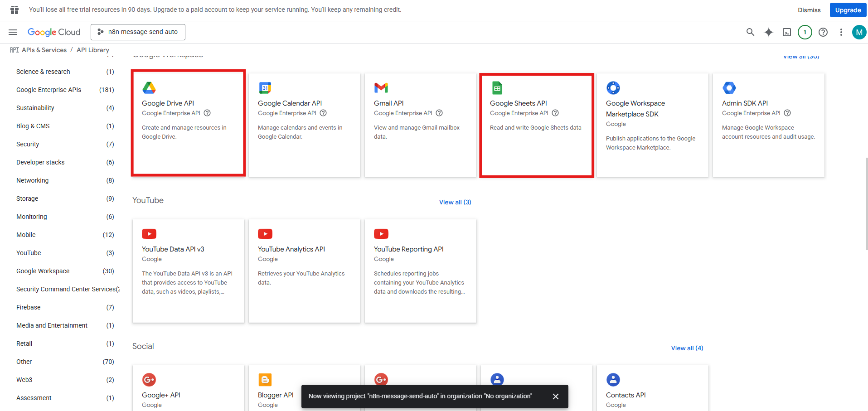Image resolution: width=868 pixels, height=411 pixels.
Task: Select the Gmail API envelope icon
Action: [x=381, y=87]
